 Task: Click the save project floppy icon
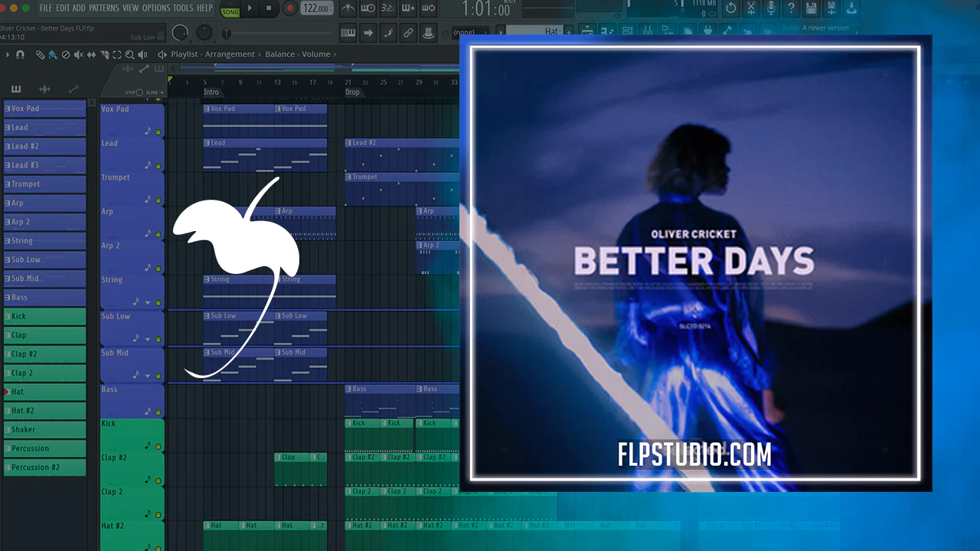pos(811,8)
